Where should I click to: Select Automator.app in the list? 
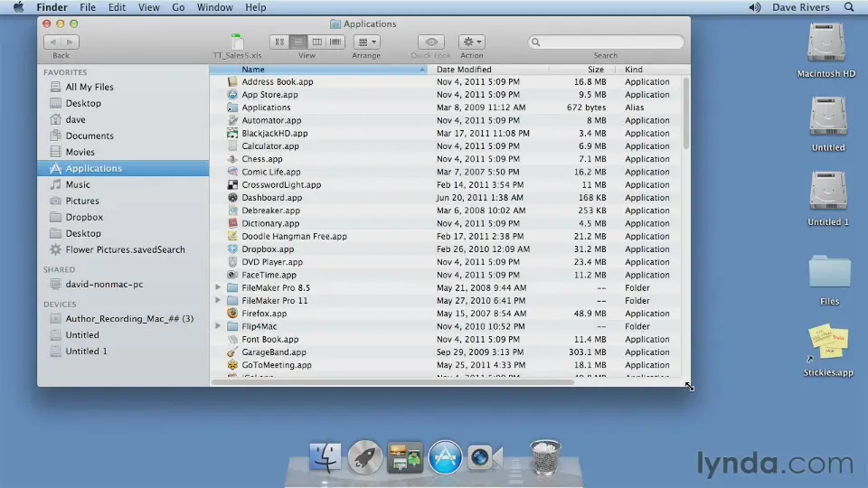pos(271,120)
